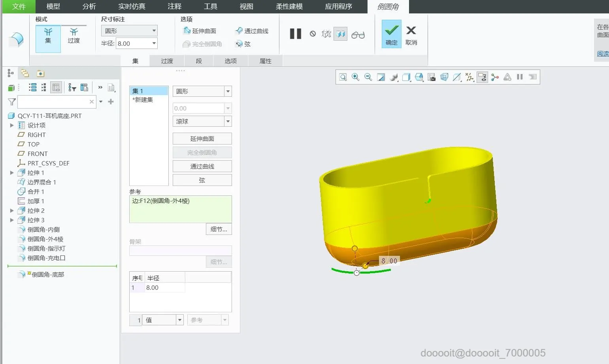The width and height of the screenshot is (609, 364).
Task: Click the 确定 confirm button
Action: [391, 34]
